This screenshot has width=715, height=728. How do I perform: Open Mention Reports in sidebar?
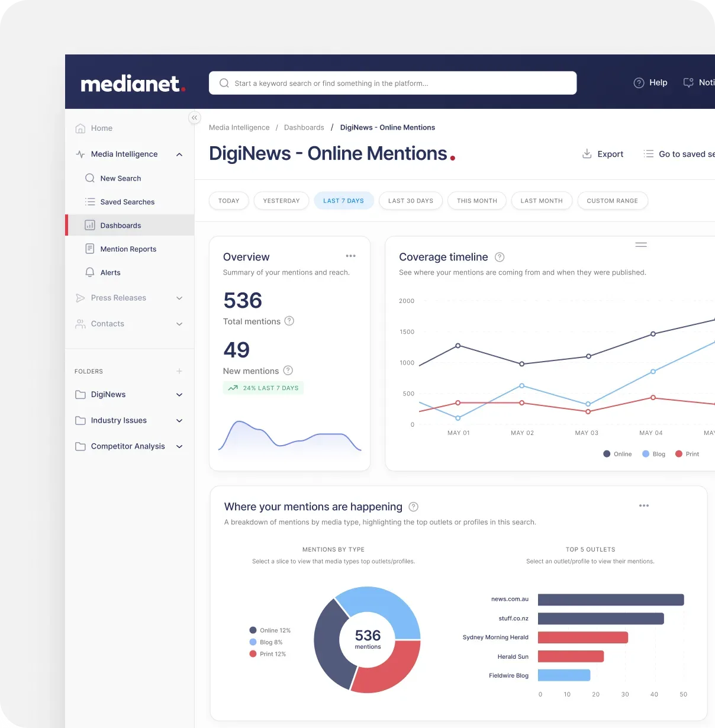click(128, 249)
